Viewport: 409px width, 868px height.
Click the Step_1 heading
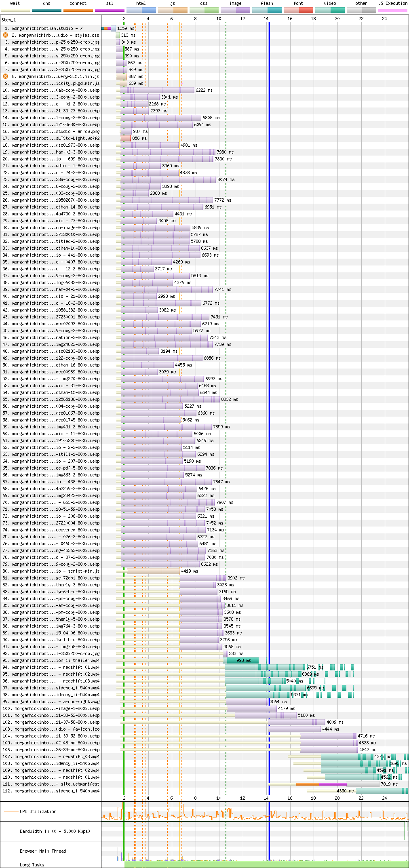point(8,20)
